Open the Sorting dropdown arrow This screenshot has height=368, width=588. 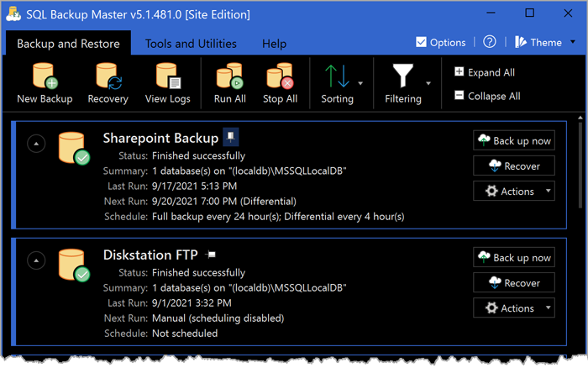(x=360, y=83)
